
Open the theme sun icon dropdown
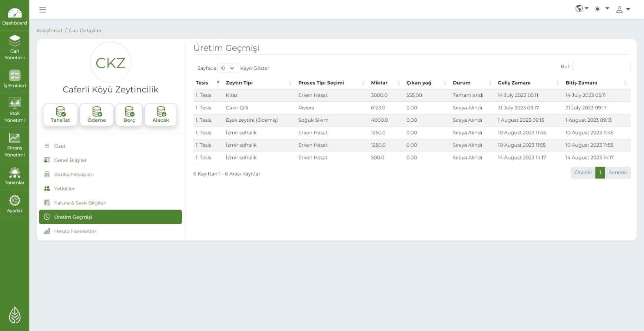click(602, 9)
